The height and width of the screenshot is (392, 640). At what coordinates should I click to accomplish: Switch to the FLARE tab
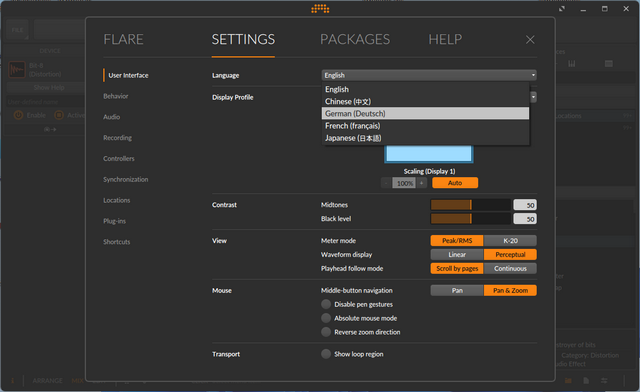point(123,40)
